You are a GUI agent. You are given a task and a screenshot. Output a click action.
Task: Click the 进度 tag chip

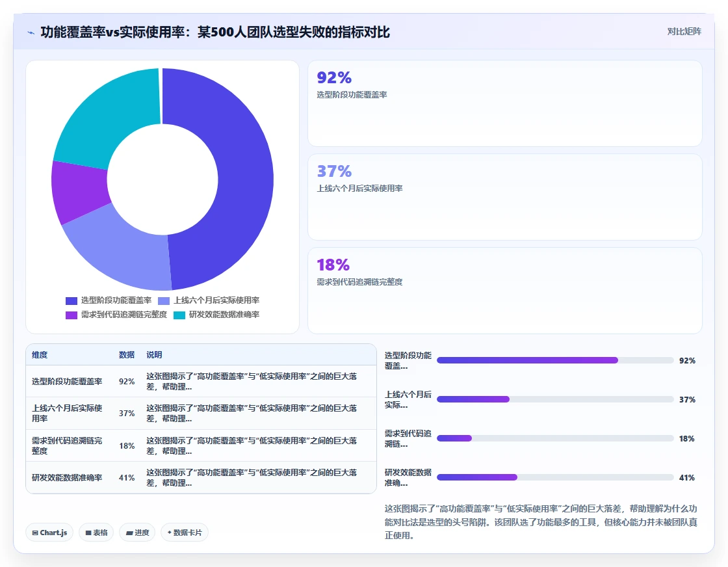pyautogui.click(x=137, y=533)
